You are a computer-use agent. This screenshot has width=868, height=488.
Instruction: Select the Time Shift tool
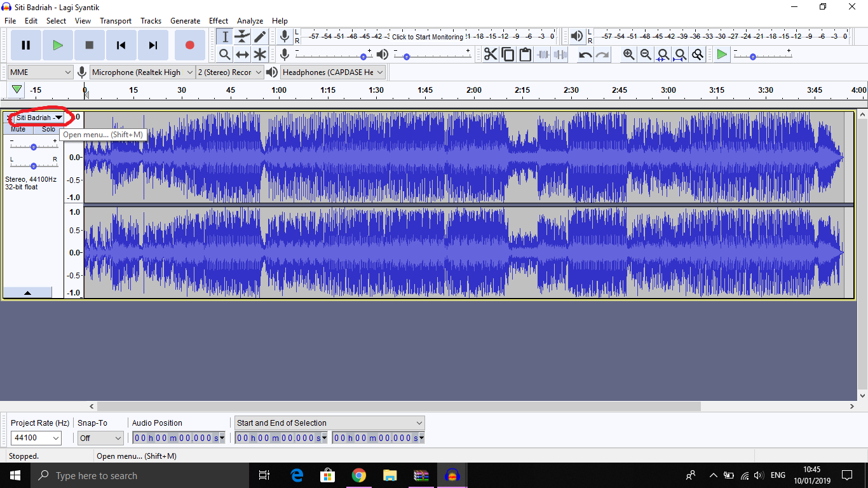coord(242,55)
